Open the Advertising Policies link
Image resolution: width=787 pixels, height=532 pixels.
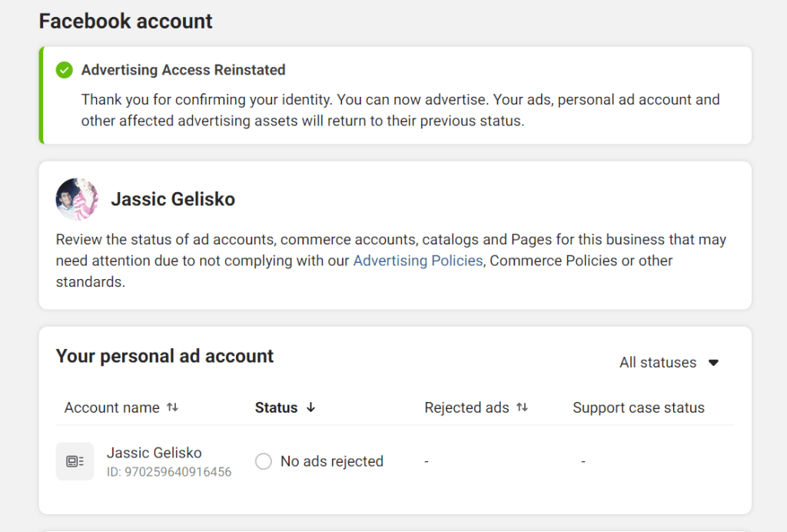[417, 261]
